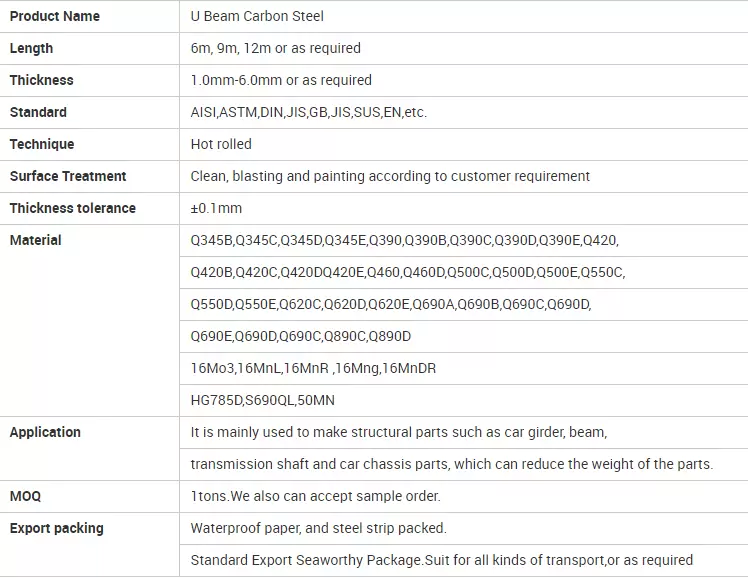Select the "Standard Export Seaworthy Package" line

(441, 560)
